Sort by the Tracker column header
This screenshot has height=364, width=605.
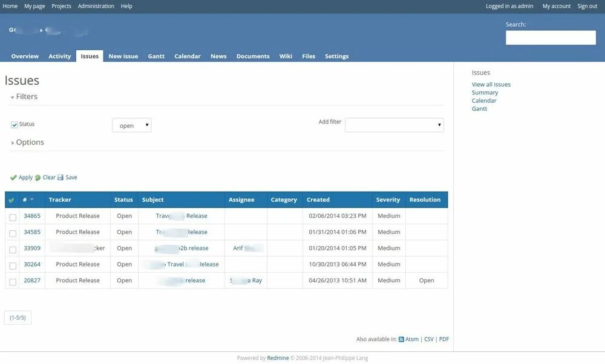coord(60,200)
